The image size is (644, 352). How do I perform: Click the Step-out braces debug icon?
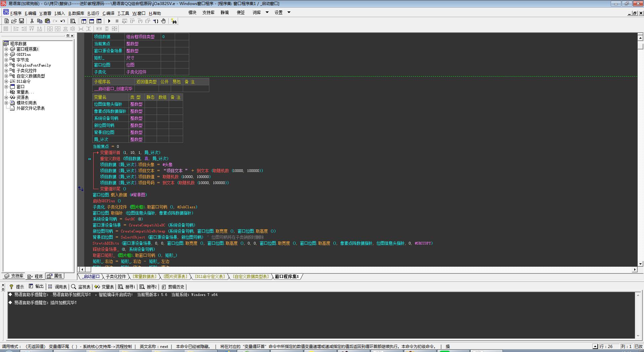[x=148, y=21]
